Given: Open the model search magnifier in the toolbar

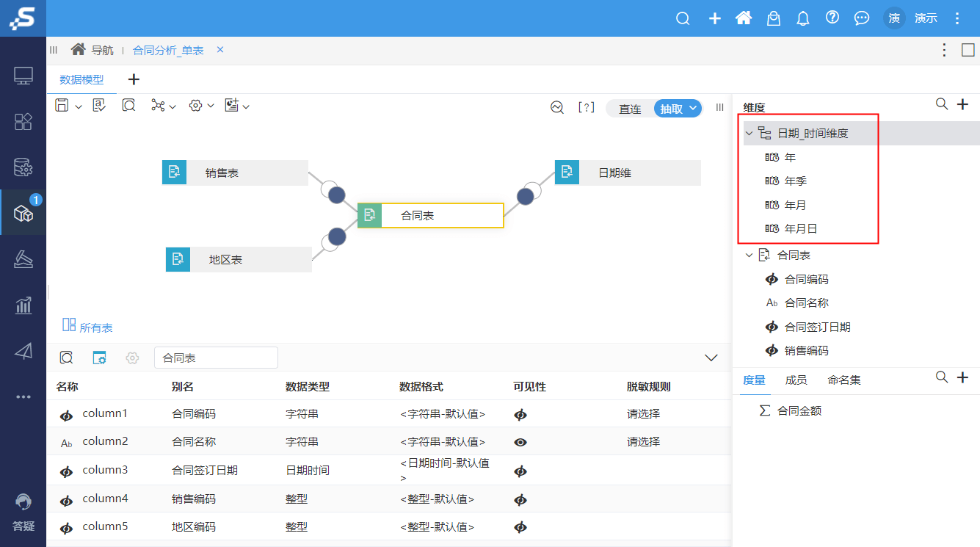Looking at the screenshot, I should pos(128,105).
